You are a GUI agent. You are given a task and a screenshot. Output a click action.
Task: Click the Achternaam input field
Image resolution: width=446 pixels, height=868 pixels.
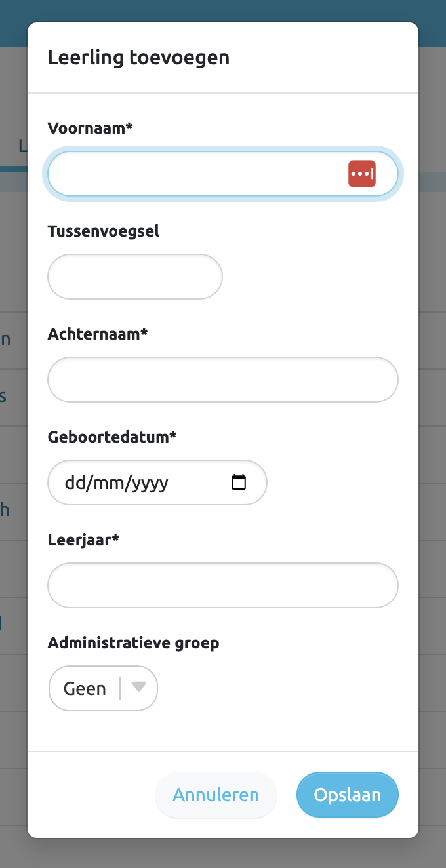click(222, 379)
